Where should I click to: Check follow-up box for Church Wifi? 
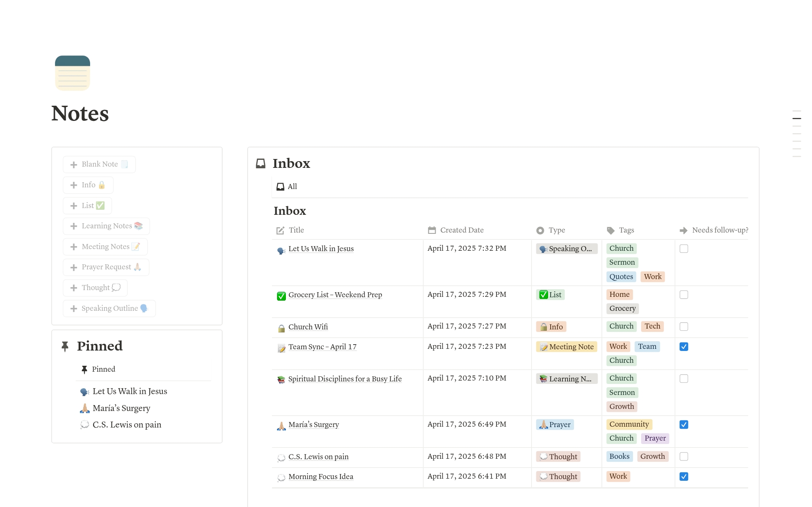click(683, 326)
